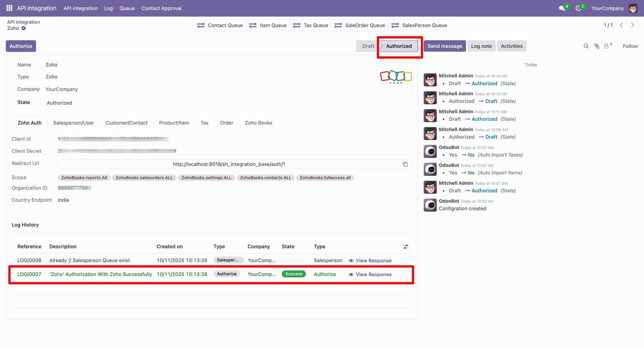Click the gear icon beside Zoho
This screenshot has height=348, width=644.
24,28
